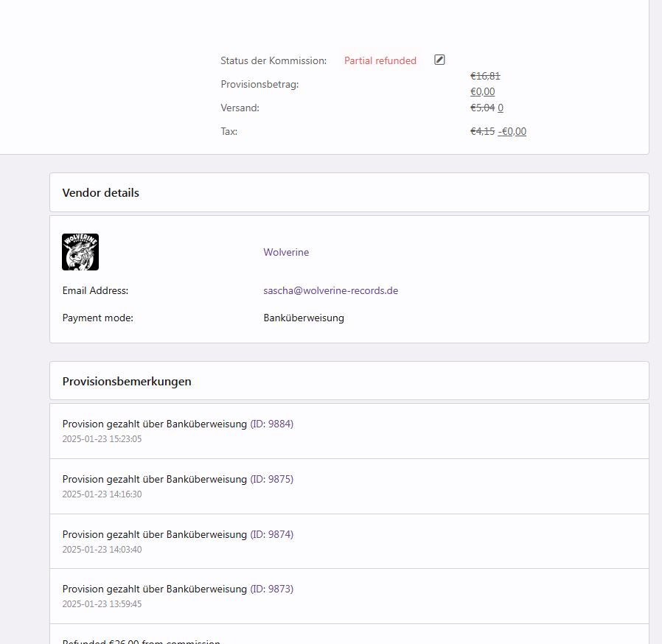
Task: Click the 2025-01-23 13:59:45 note timestamp
Action: pos(102,604)
